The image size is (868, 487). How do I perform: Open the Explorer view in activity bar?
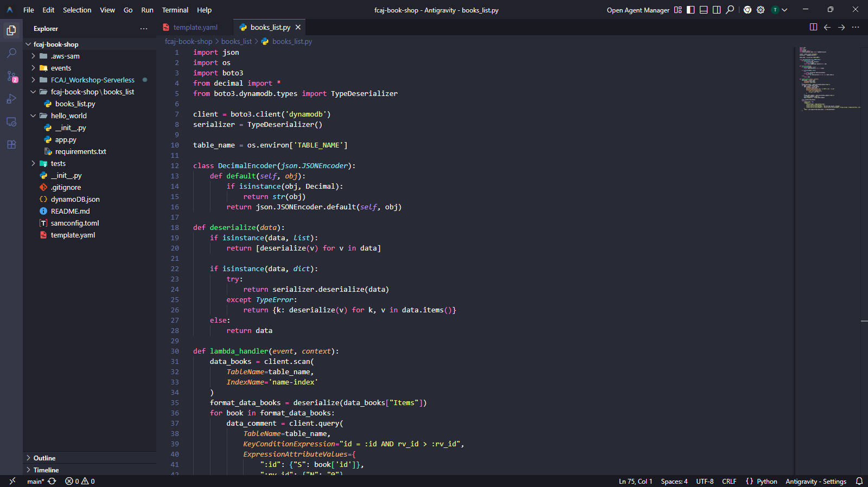(11, 30)
